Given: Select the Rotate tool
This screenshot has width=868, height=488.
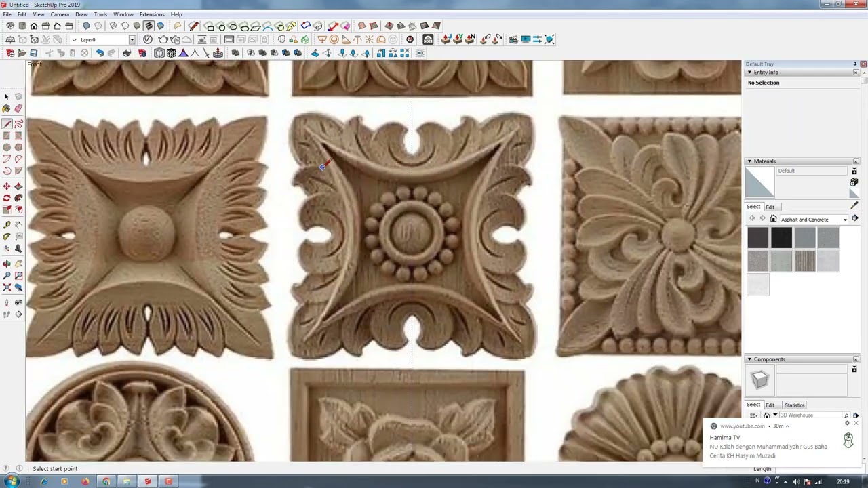Looking at the screenshot, I should [7, 198].
